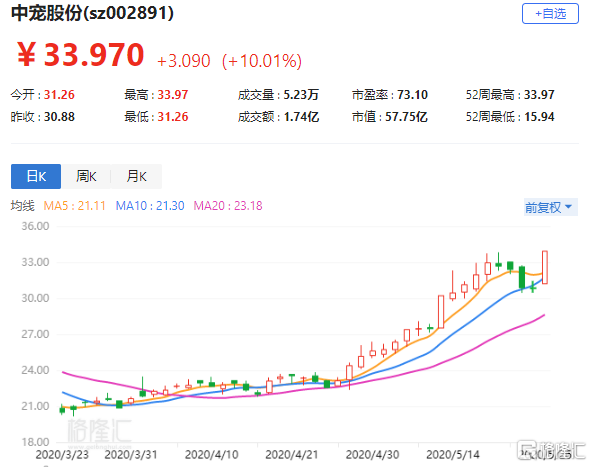
Task: Select the current price ¥33.970
Action: point(81,55)
